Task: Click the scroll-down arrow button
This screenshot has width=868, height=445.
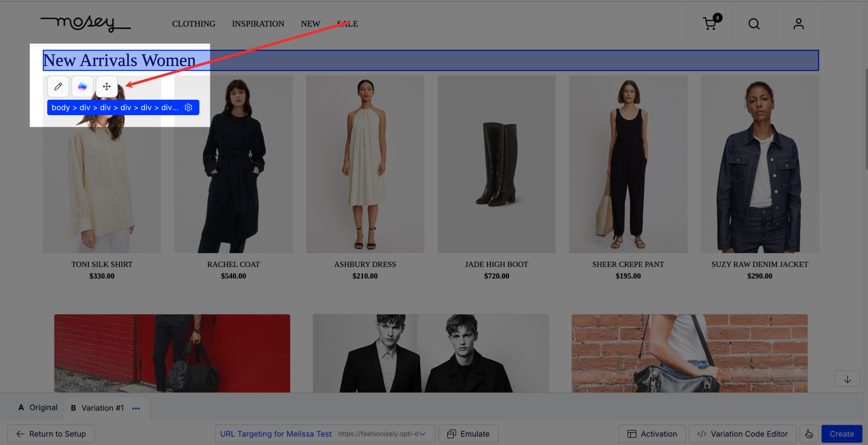Action: [847, 379]
